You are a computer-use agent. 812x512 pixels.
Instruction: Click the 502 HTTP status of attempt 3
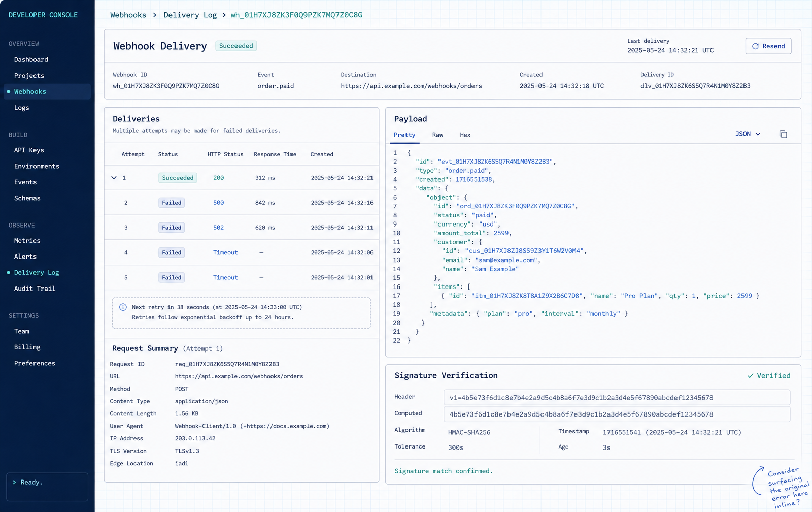tap(218, 228)
